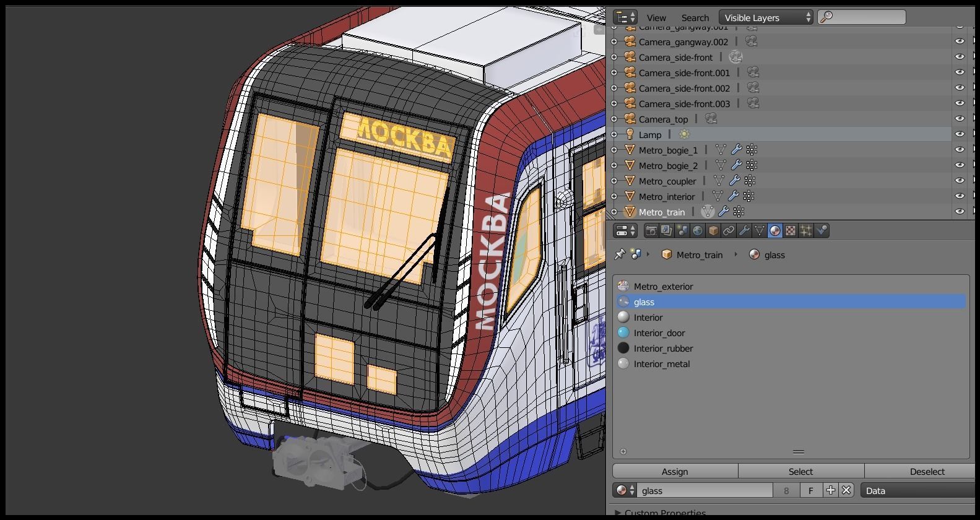Open the outliner Search menu
The width and height of the screenshot is (980, 520).
click(695, 18)
